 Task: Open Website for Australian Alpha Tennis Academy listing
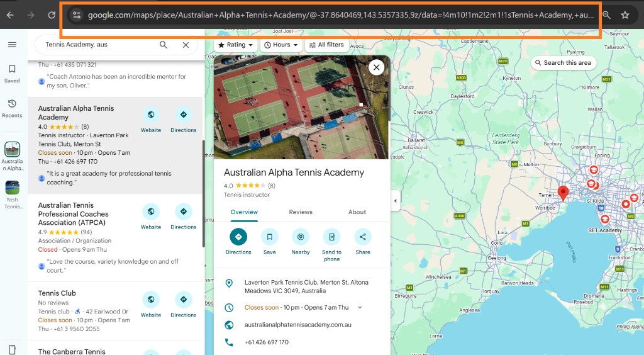click(x=151, y=120)
